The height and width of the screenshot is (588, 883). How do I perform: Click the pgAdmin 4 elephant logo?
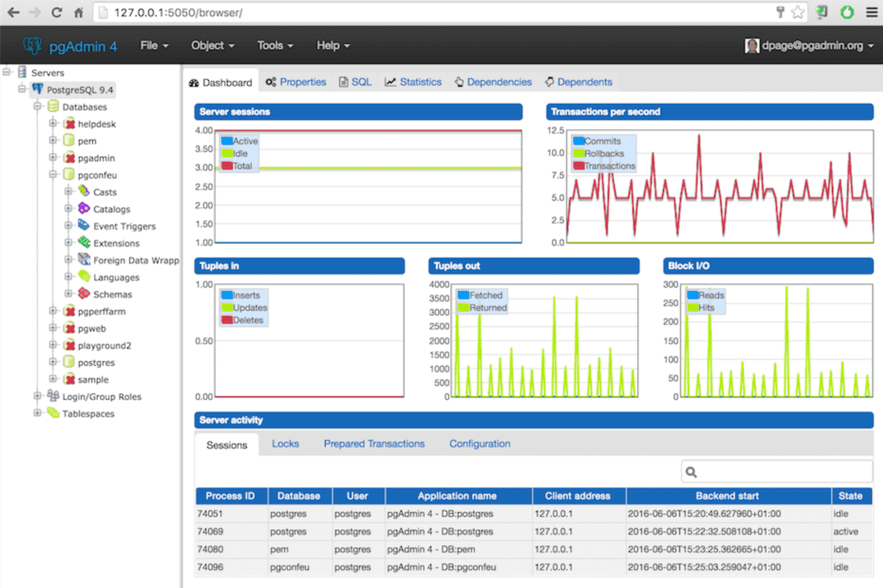click(x=32, y=46)
